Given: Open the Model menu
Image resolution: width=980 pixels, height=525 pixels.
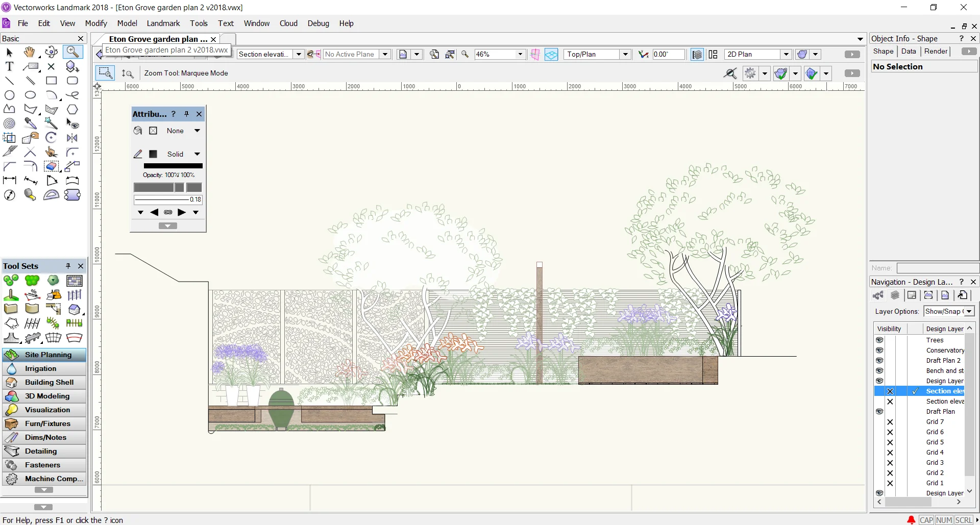Looking at the screenshot, I should point(127,23).
